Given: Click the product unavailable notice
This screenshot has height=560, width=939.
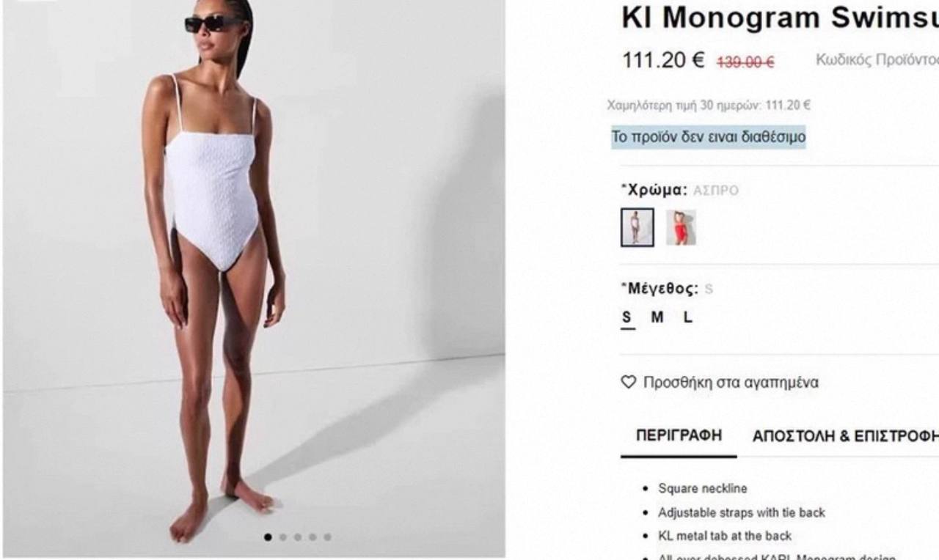Looking at the screenshot, I should tap(709, 136).
